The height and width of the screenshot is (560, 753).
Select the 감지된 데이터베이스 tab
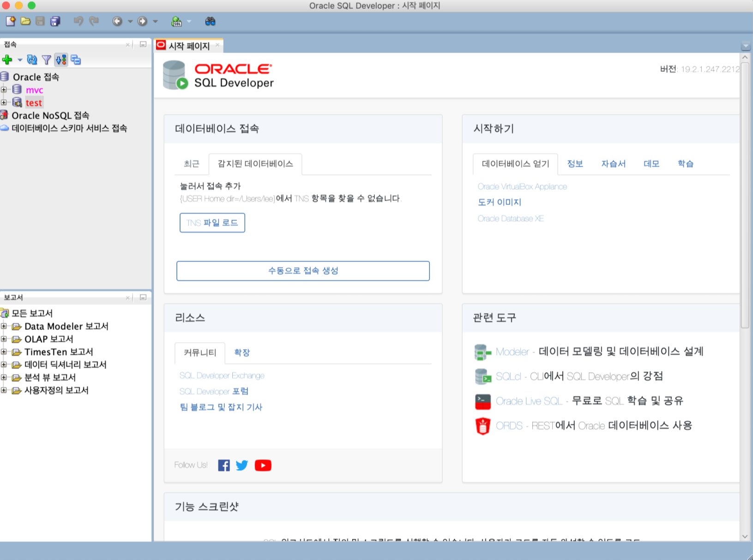click(x=255, y=164)
